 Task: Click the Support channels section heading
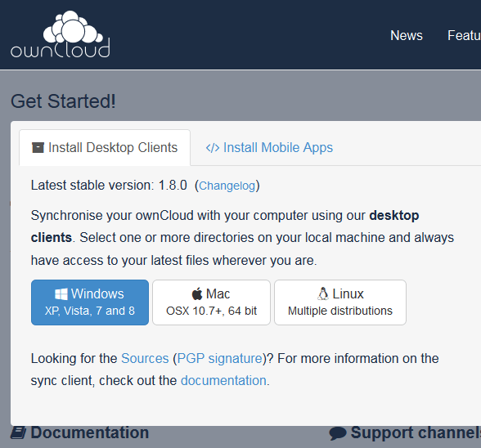(x=416, y=432)
